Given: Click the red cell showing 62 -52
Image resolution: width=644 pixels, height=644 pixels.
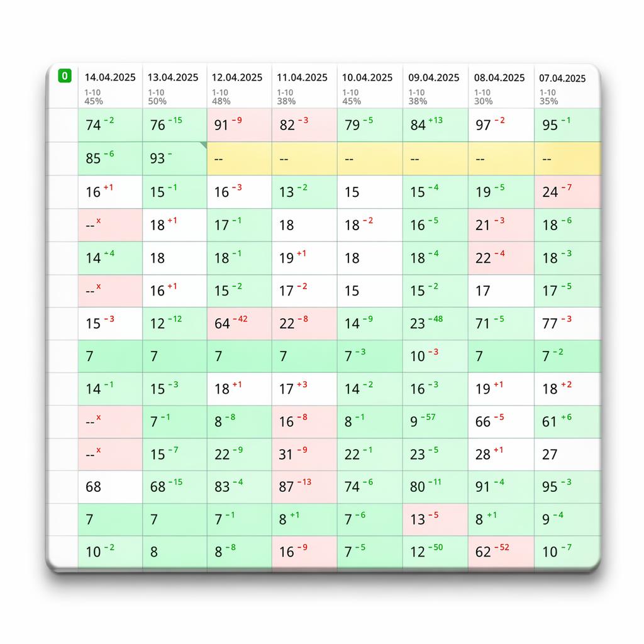Looking at the screenshot, I should 501,552.
